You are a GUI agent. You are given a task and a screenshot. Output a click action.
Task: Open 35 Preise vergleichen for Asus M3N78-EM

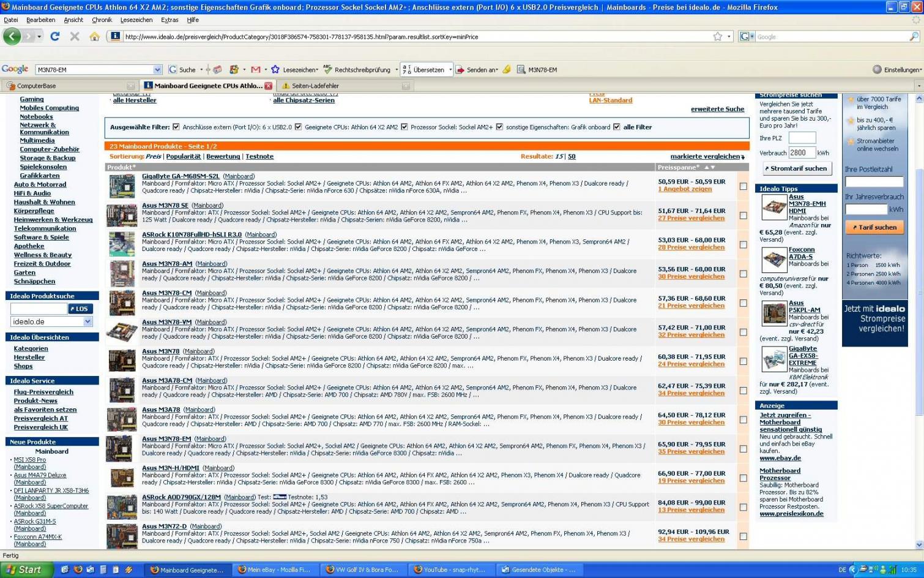tap(691, 452)
